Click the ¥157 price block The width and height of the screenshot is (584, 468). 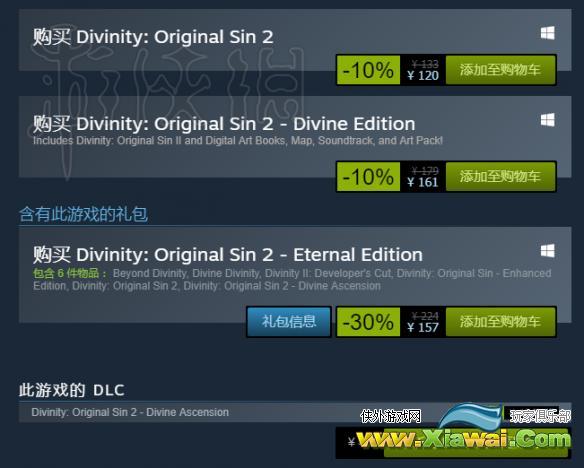[423, 322]
